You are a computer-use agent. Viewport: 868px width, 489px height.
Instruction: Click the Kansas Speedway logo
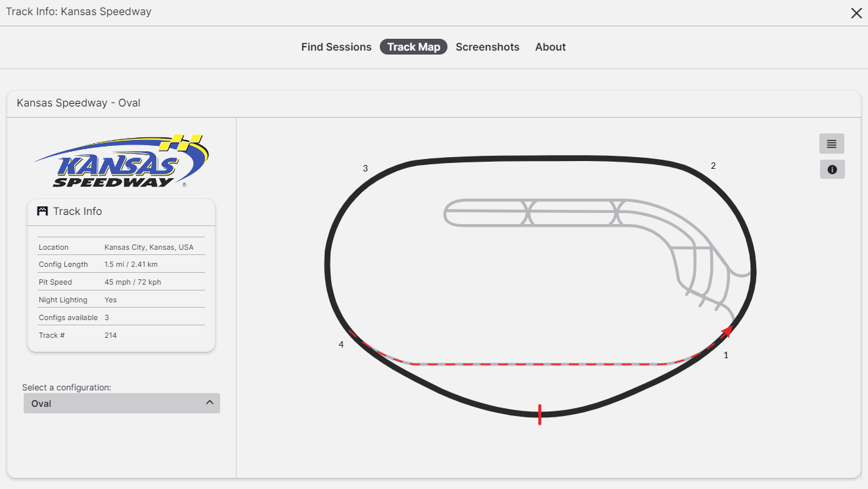coord(122,160)
